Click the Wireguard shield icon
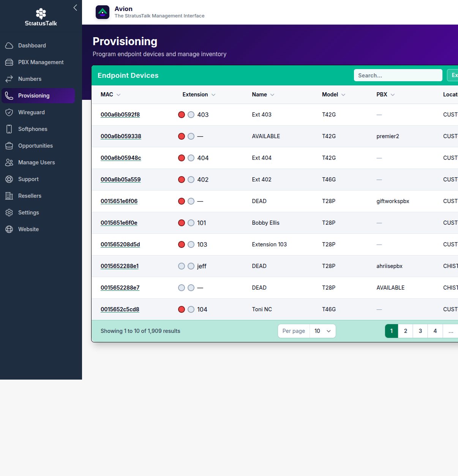The width and height of the screenshot is (458, 476). coord(9,112)
